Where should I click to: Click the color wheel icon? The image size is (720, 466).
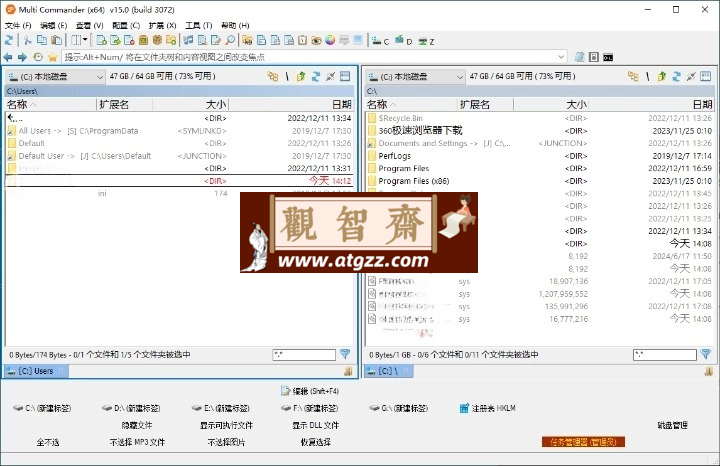(x=330, y=40)
